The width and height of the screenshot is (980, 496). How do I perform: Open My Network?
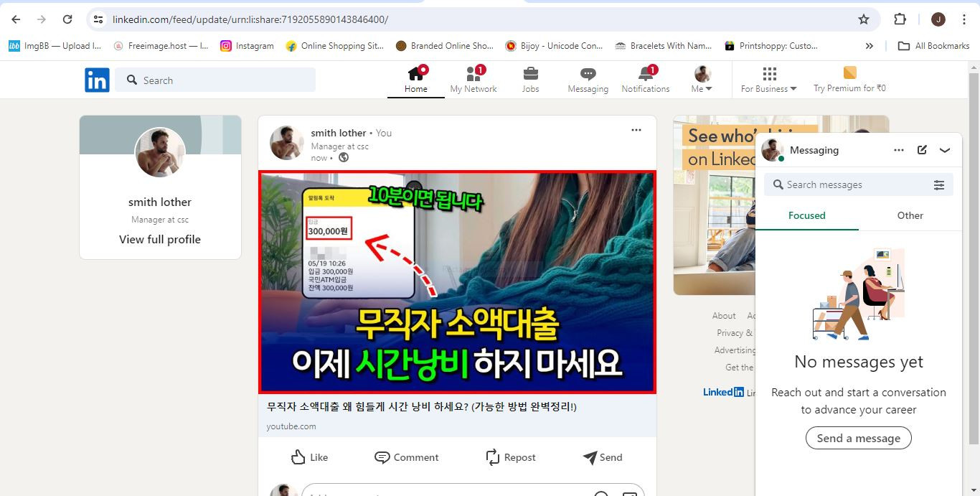tap(473, 79)
